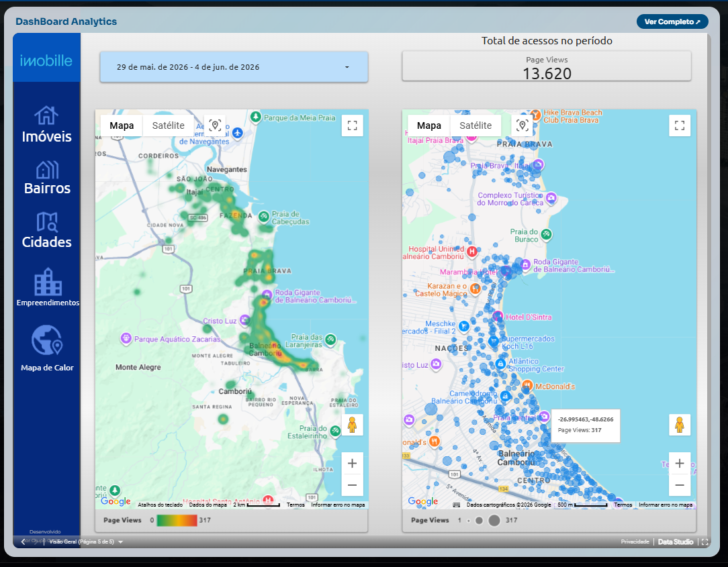Zoom in on the bubble map

tap(679, 463)
